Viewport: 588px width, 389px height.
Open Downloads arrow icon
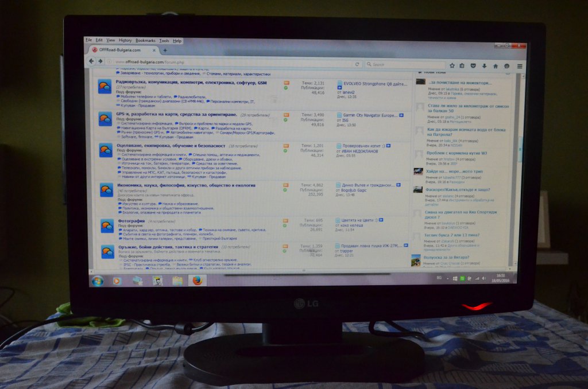coord(484,66)
